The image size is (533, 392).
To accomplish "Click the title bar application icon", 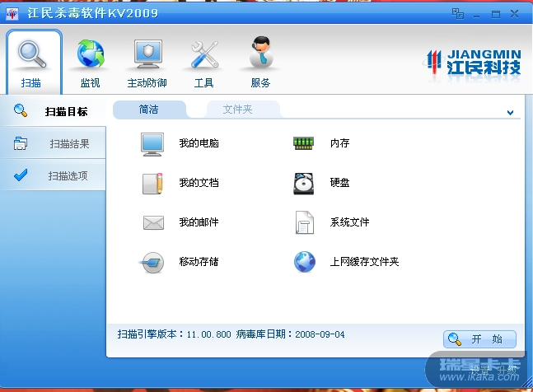I will coord(12,13).
